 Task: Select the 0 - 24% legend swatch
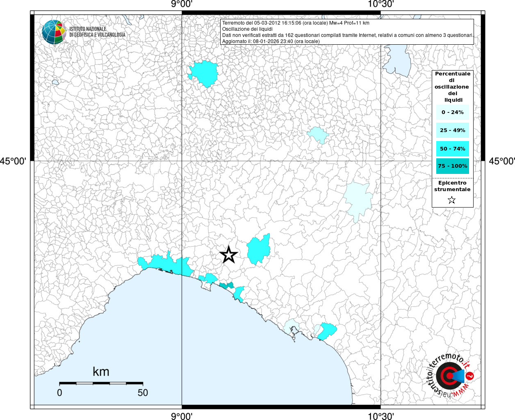452,112
